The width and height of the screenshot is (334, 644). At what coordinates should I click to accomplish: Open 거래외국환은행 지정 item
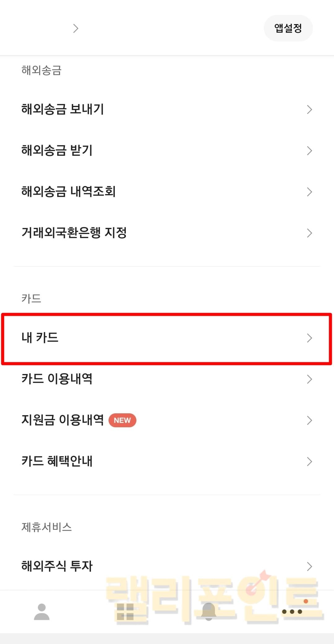pos(74,233)
